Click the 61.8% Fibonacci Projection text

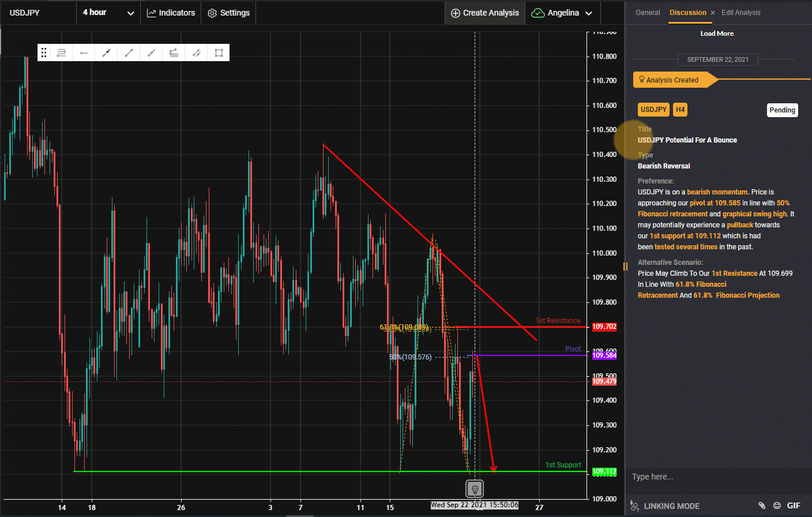coord(736,295)
